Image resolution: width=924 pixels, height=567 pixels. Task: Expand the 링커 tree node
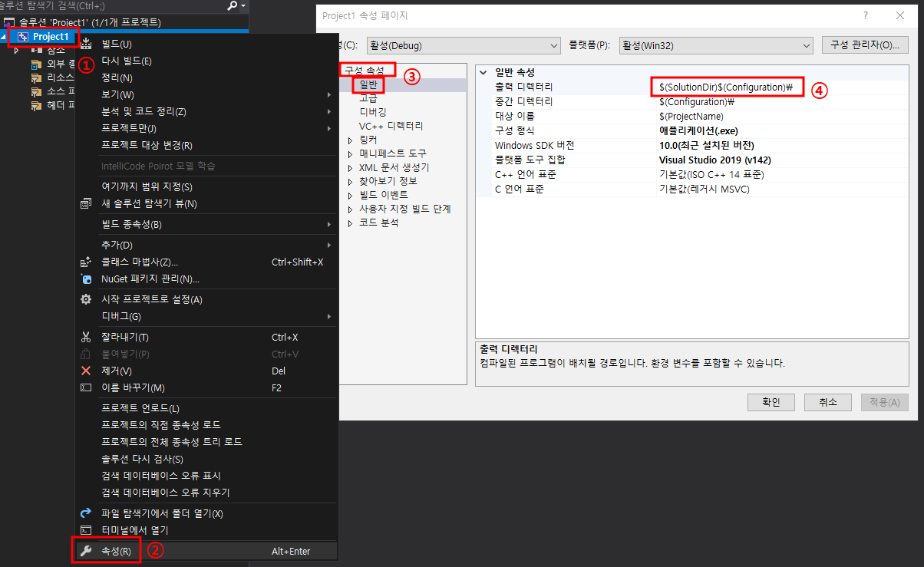pos(351,140)
